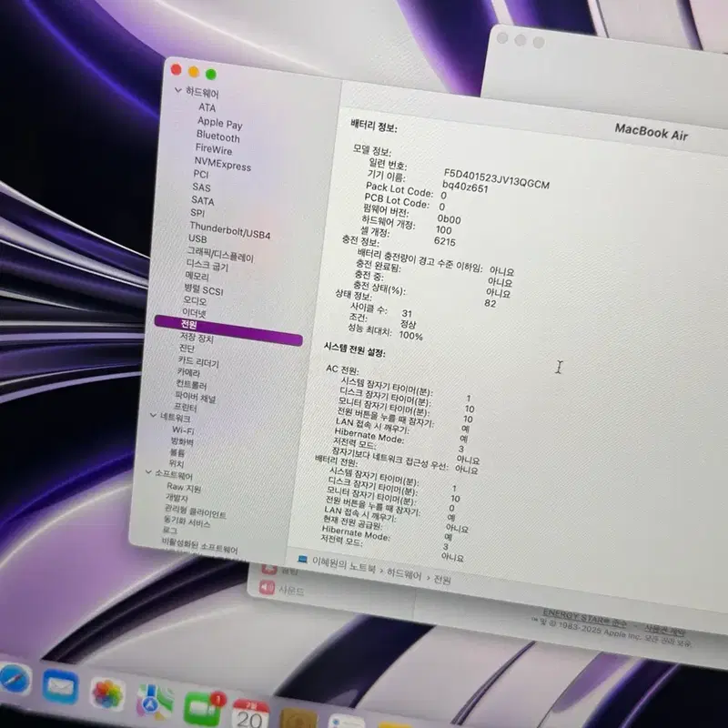This screenshot has height=728, width=728.
Task: Open the 사용권 계약 link in back window
Action: tap(665, 630)
